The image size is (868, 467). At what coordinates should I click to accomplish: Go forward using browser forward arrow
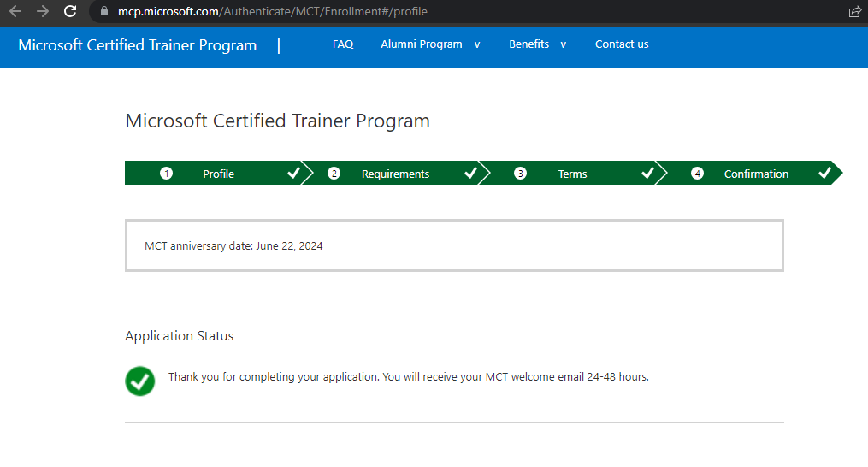click(x=43, y=11)
